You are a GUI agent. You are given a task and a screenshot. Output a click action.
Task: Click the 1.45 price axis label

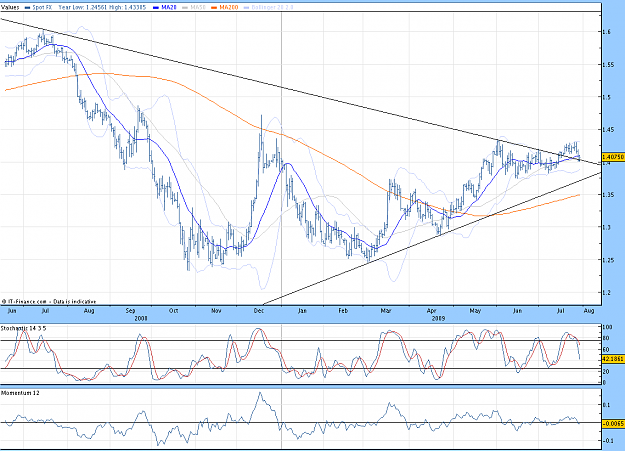pos(608,130)
